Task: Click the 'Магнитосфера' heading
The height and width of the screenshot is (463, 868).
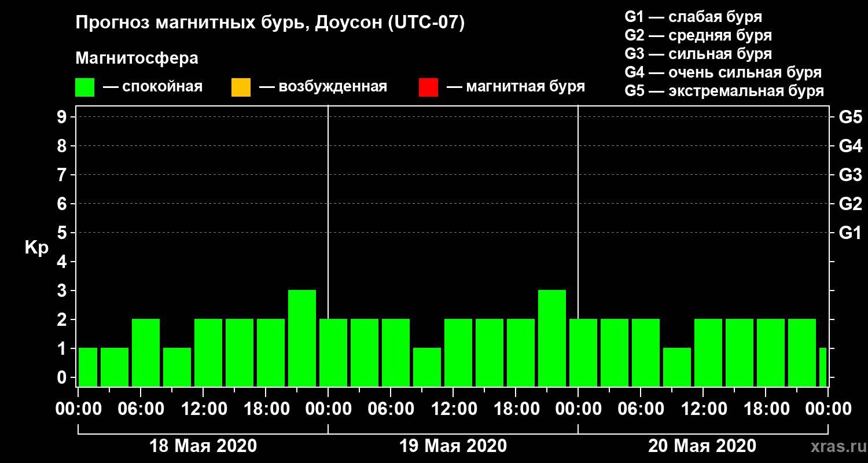Action: click(x=137, y=58)
